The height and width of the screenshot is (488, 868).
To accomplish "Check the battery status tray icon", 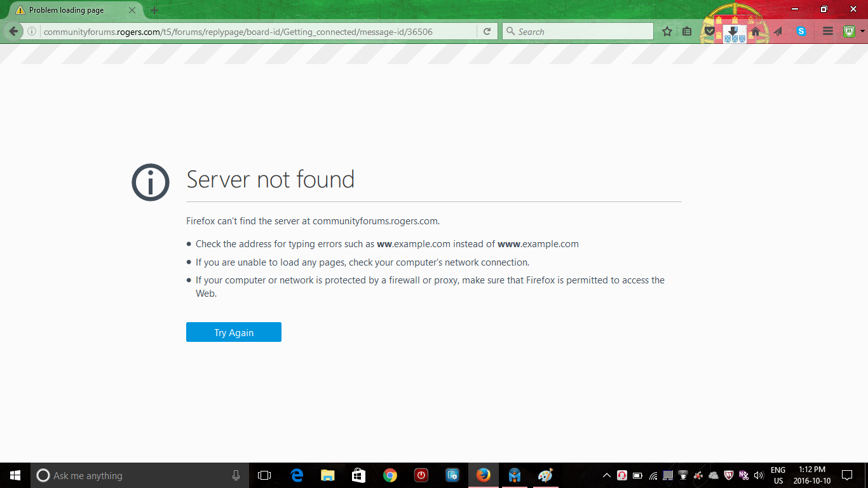I will (637, 475).
